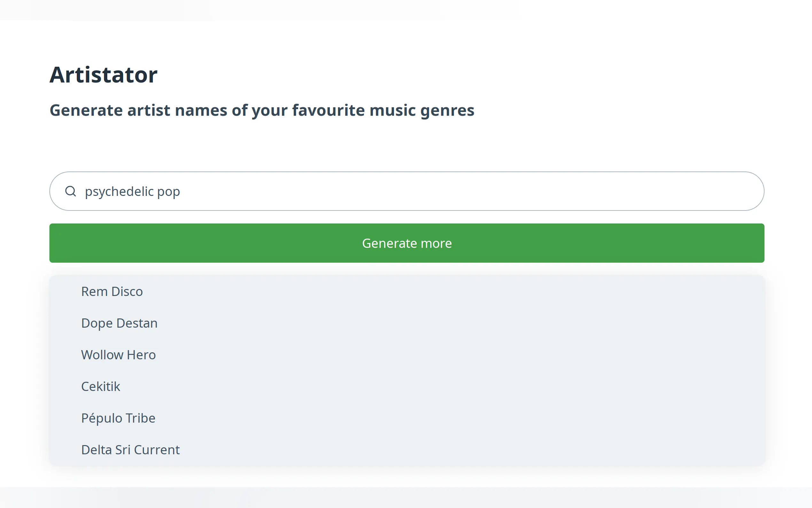Click the word "Disco" in first result
The image size is (812, 508).
[x=127, y=291]
